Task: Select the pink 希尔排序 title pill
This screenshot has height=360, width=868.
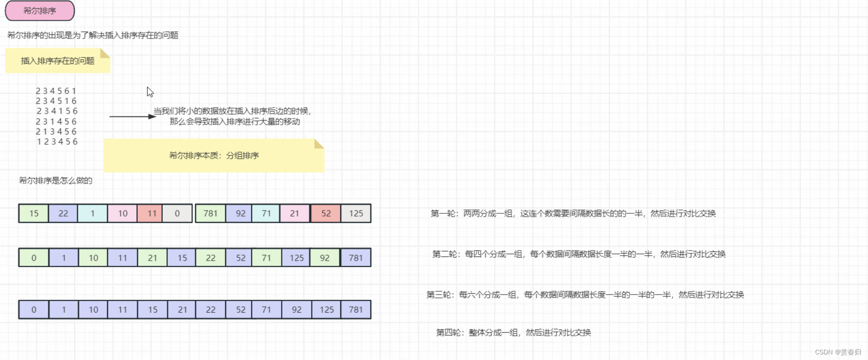Action: (x=40, y=11)
